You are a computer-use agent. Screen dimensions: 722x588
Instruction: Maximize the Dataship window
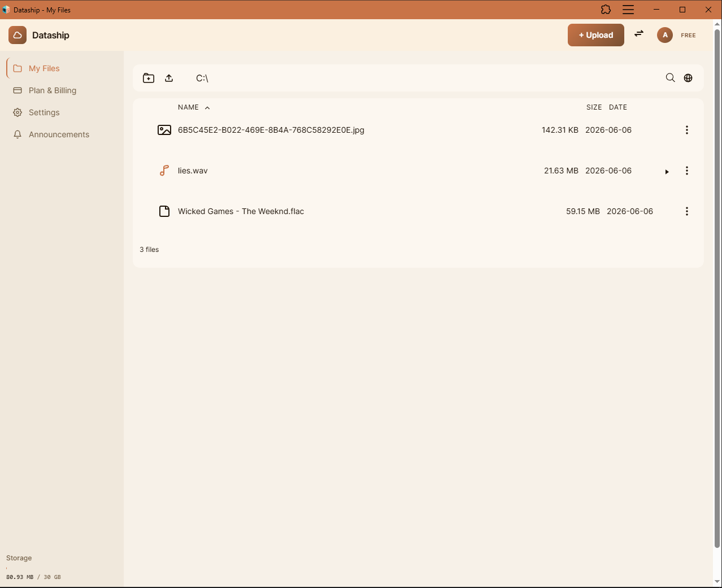point(682,10)
